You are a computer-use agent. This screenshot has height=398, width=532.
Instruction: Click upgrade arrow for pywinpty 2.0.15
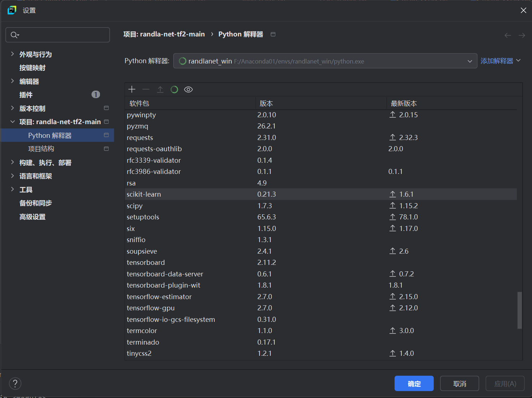coord(393,115)
